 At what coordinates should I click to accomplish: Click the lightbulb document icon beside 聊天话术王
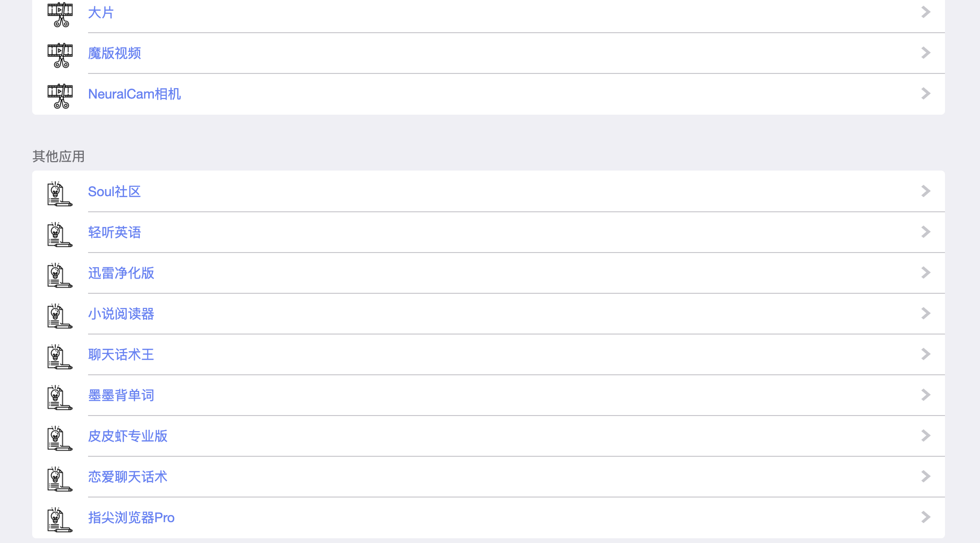tap(60, 356)
